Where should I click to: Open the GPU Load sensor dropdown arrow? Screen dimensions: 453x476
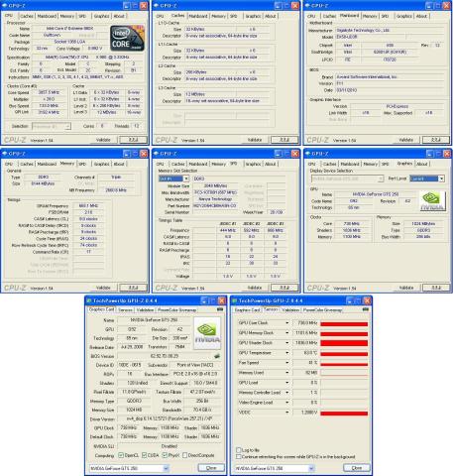point(286,383)
